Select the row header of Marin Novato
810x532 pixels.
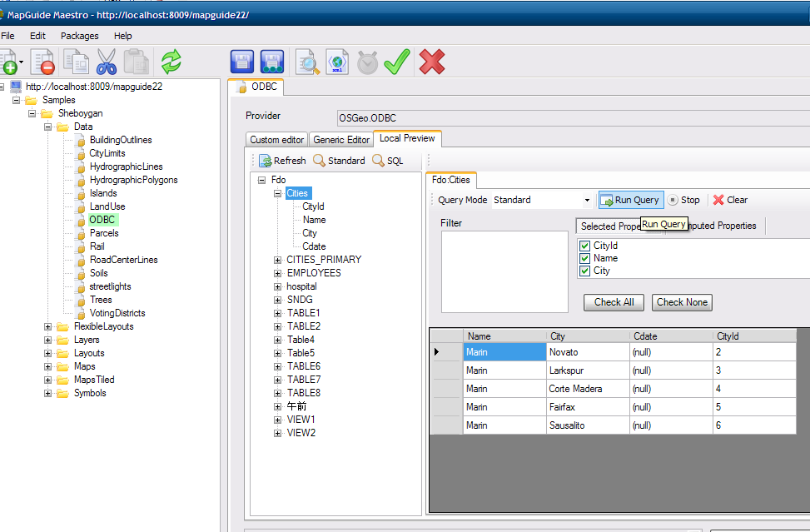coord(447,352)
